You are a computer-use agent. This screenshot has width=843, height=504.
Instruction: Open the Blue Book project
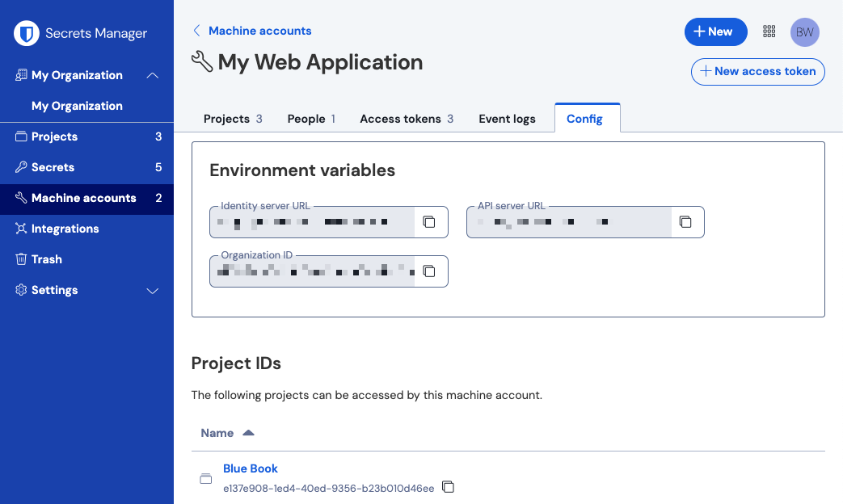tap(251, 468)
